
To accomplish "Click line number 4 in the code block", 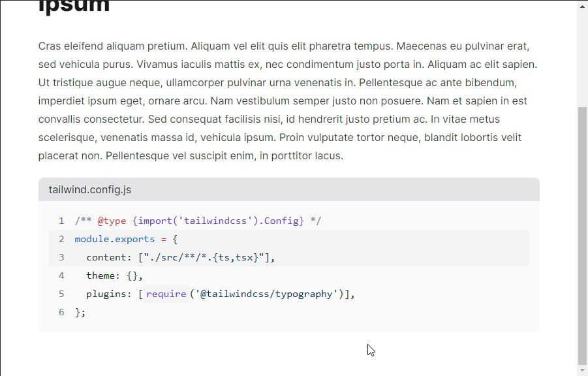I will click(61, 275).
